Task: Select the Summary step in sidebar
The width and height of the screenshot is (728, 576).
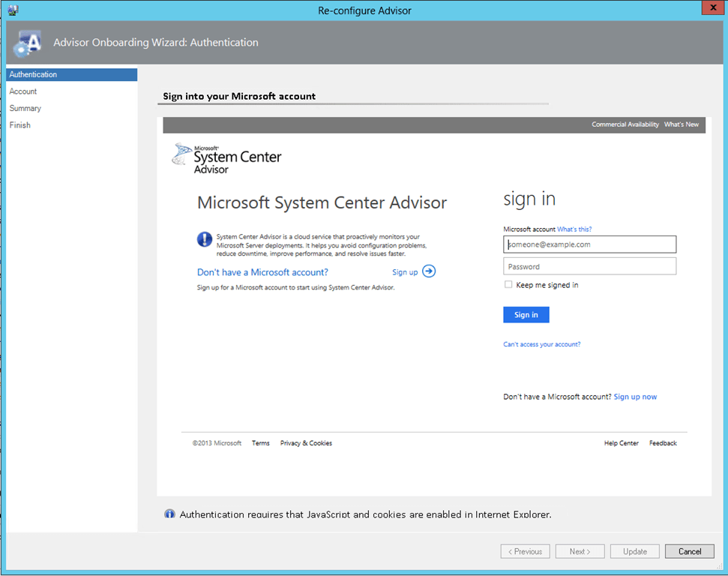Action: 25,108
